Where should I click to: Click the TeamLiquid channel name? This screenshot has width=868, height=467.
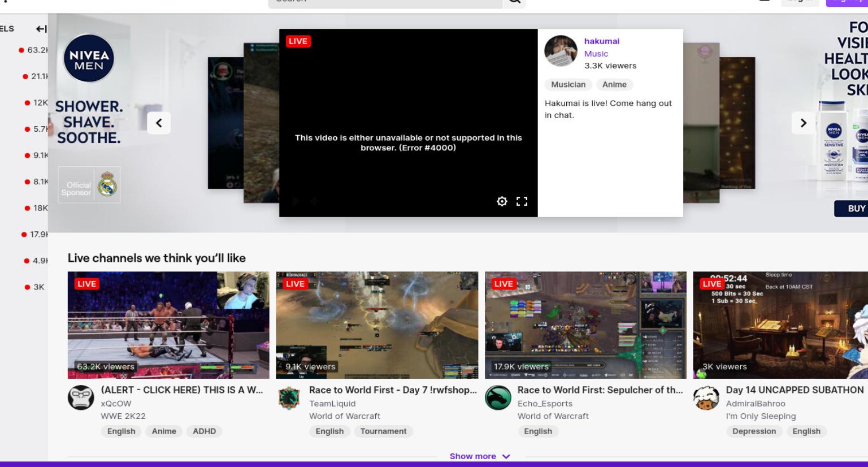332,404
